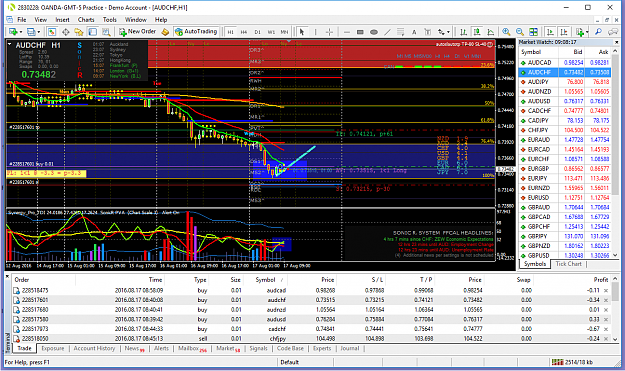The width and height of the screenshot is (625, 371).
Task: Select the crosshair tool
Action: point(329,32)
